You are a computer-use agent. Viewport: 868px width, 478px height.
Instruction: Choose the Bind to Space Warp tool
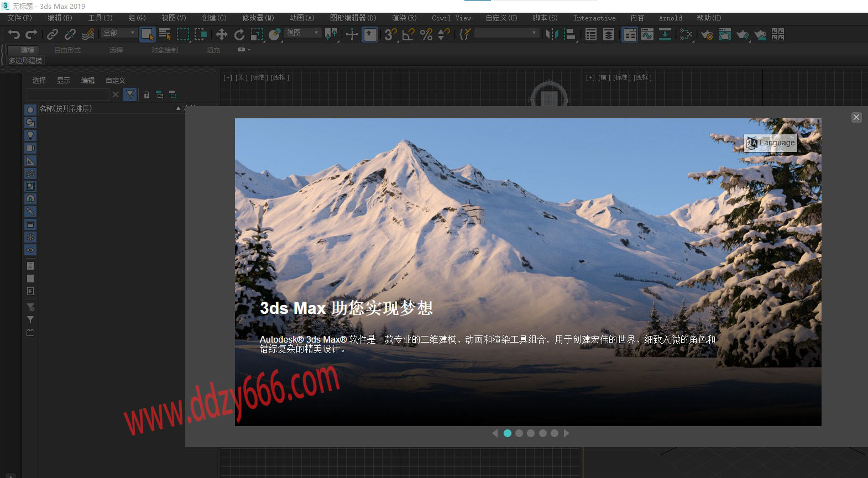click(x=88, y=35)
